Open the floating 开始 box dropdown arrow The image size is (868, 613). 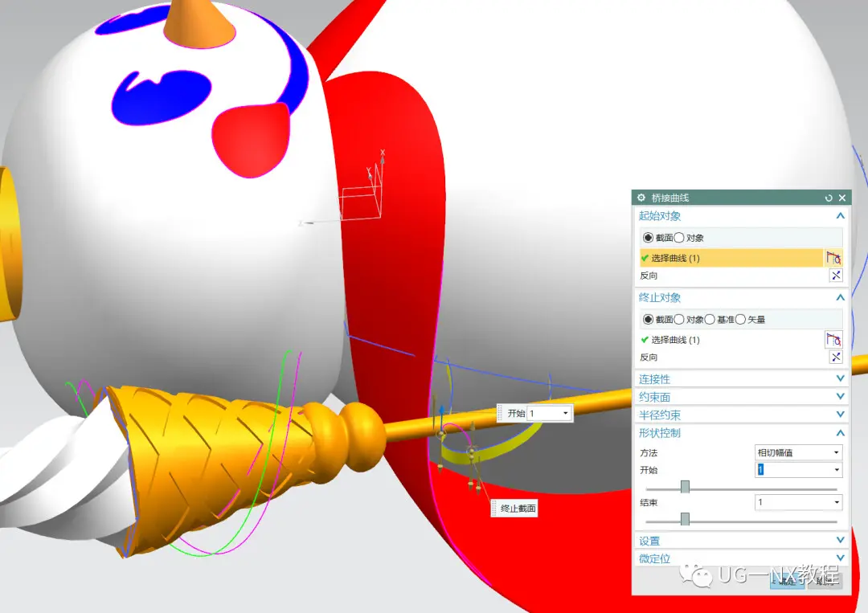tap(565, 413)
